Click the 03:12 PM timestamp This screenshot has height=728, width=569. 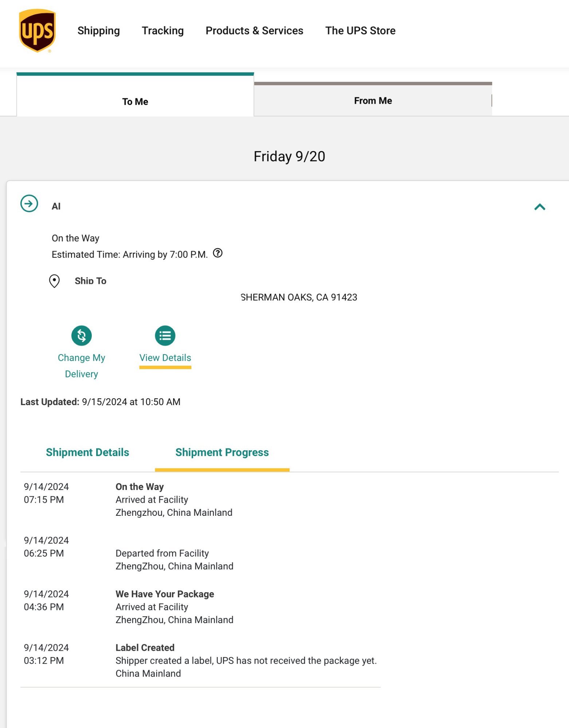(44, 660)
